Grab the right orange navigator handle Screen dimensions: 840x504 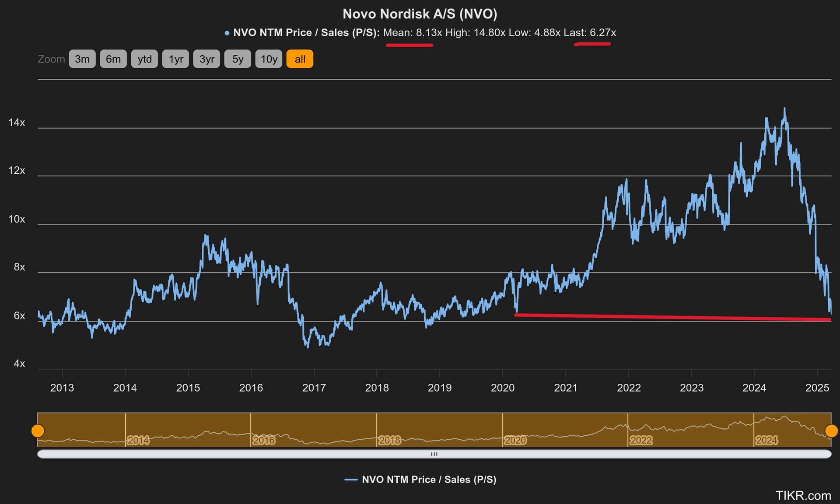pyautogui.click(x=831, y=431)
